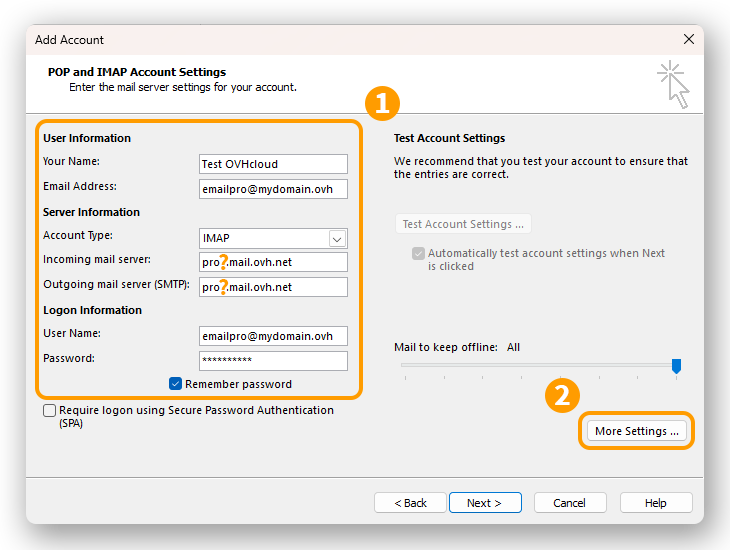730x550 pixels.
Task: Close the Add Account dialog
Action: [x=688, y=40]
